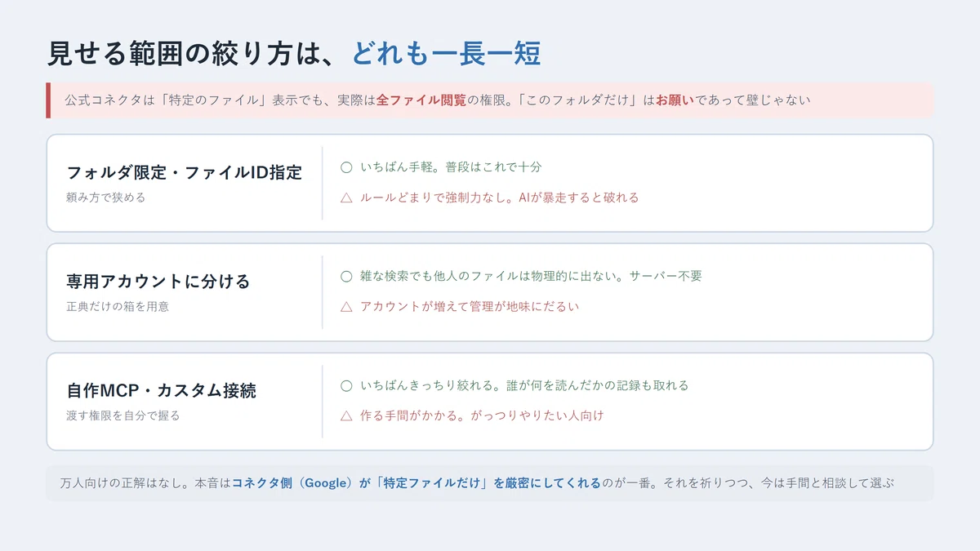980x551 pixels.
Task: Click the triangle icon beside 作る手間がかかる
Action: 346,416
